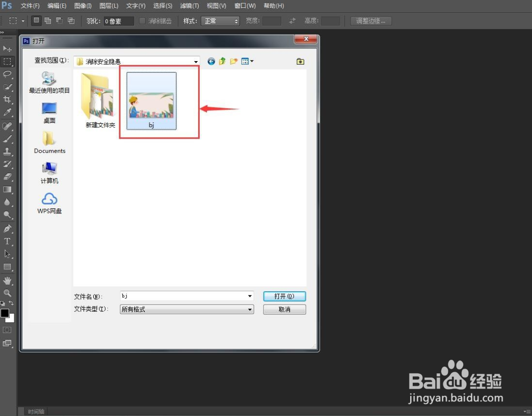Image resolution: width=532 pixels, height=416 pixels.
Task: Select the Quick Selection tool
Action: pos(7,87)
